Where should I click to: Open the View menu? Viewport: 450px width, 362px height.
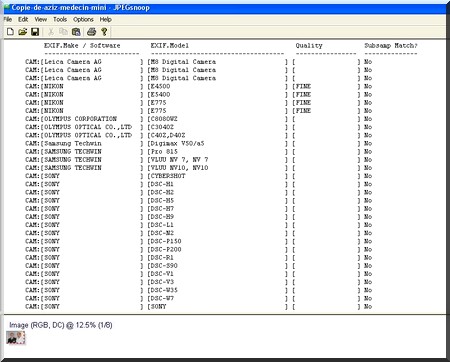41,19
